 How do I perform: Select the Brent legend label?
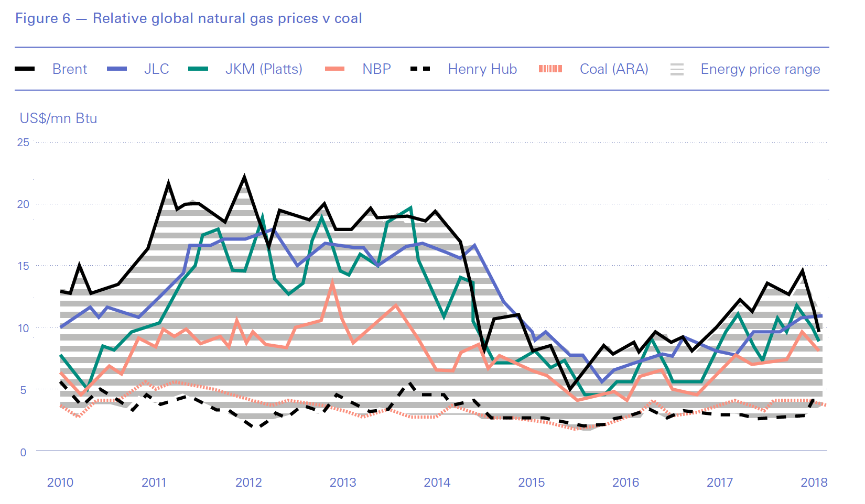point(70,69)
